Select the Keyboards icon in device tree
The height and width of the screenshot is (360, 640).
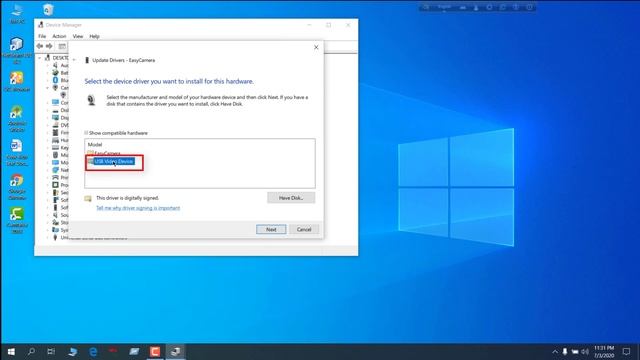(x=56, y=147)
